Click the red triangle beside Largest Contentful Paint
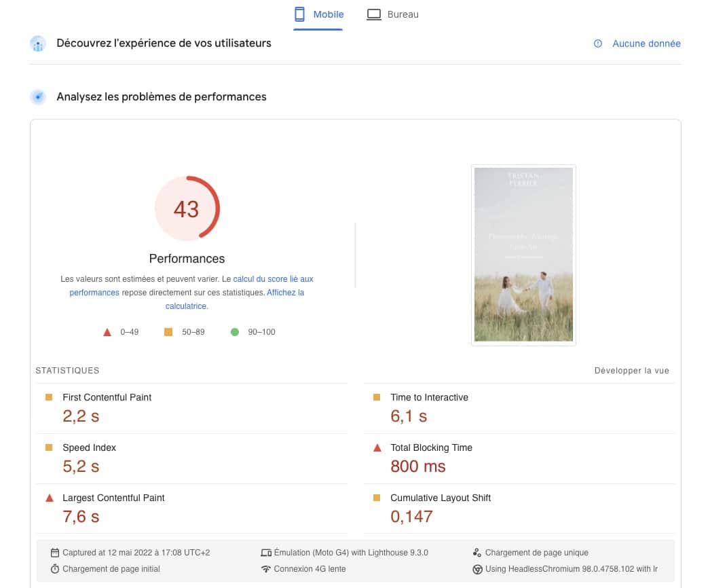The width and height of the screenshot is (710, 588). click(48, 498)
